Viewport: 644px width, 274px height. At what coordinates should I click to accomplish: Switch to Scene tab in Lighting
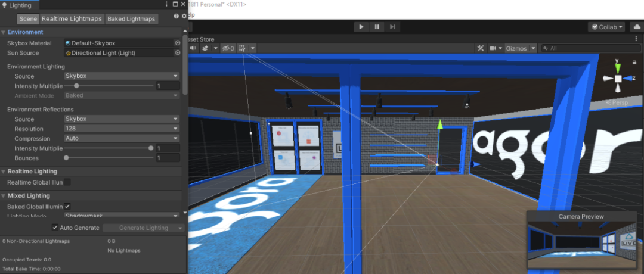point(29,19)
